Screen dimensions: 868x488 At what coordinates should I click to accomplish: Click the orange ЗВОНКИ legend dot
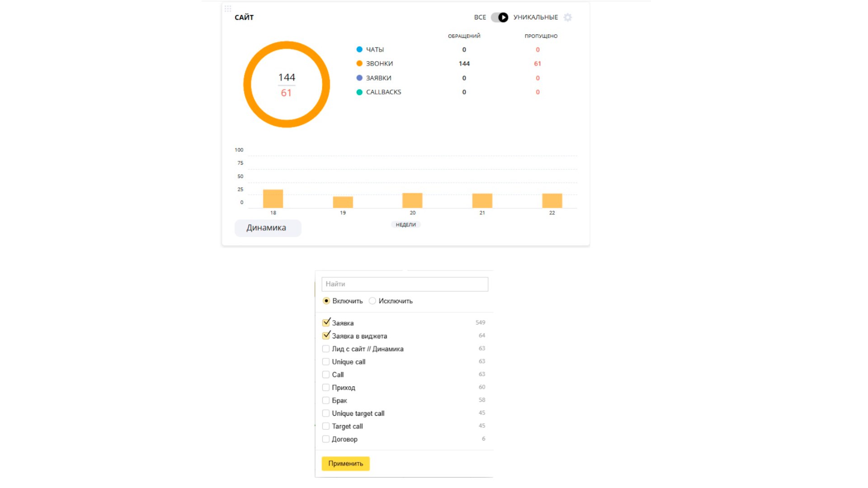359,63
